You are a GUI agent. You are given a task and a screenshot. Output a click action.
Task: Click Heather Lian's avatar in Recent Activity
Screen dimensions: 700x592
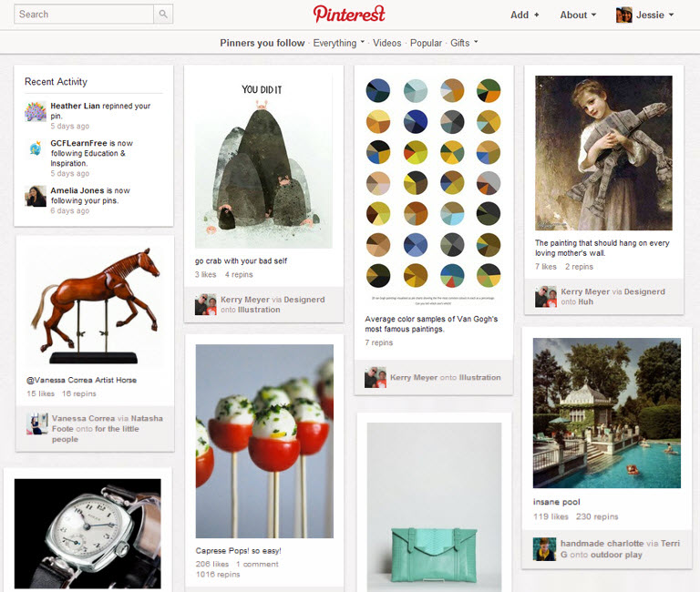click(x=36, y=112)
